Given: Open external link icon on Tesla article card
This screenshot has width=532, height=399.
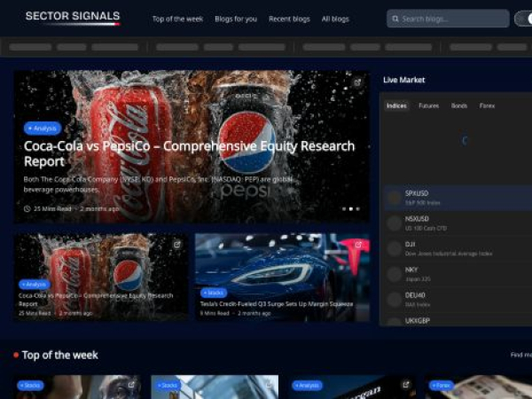Looking at the screenshot, I should click(357, 245).
